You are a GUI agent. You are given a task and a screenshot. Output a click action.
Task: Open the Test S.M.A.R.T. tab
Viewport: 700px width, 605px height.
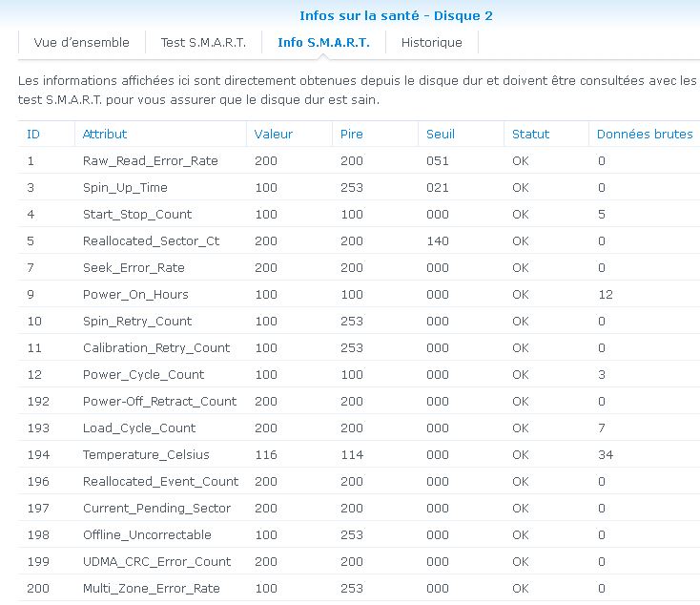coord(203,42)
